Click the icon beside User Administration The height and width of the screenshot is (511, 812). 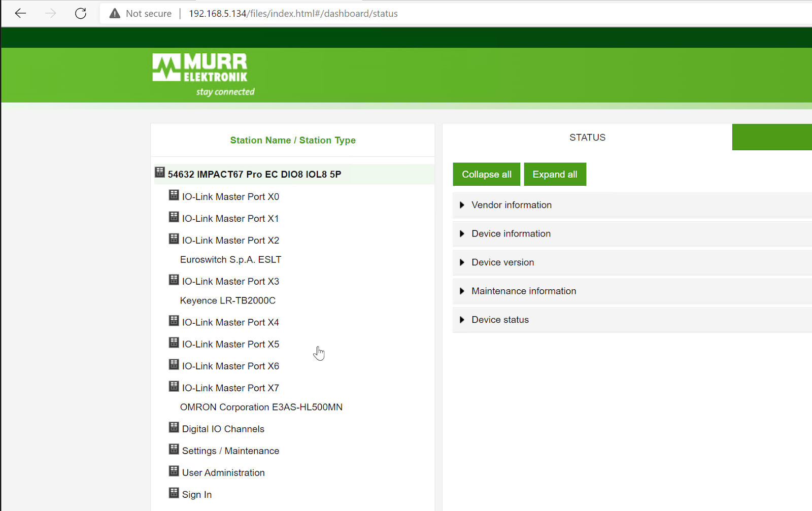[x=174, y=471]
